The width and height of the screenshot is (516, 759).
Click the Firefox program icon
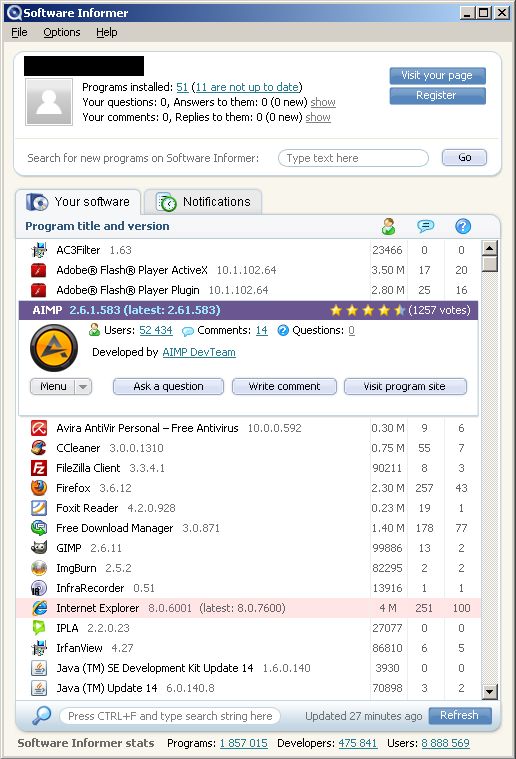39,488
